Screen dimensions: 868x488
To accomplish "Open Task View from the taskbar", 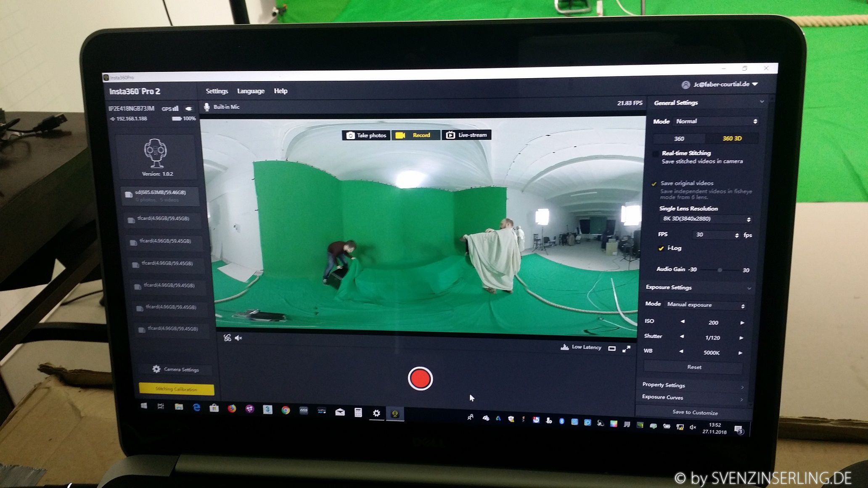I will tap(161, 406).
